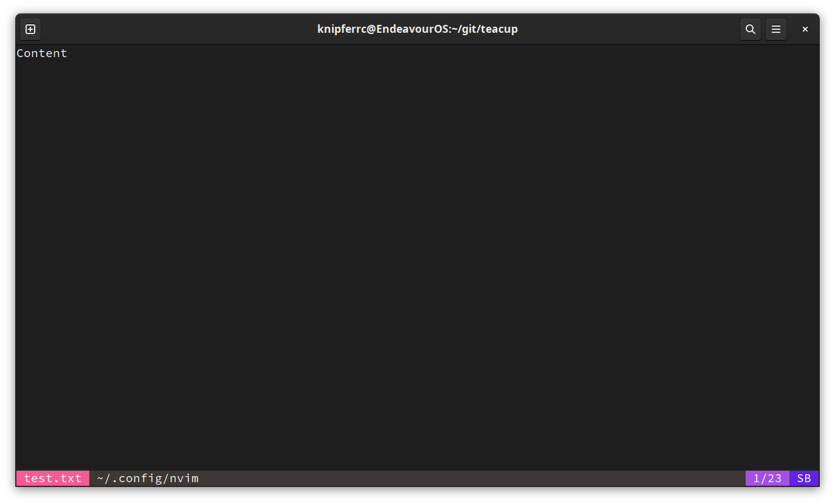Click the 1/23 line position indicator
Image resolution: width=835 pixels, height=504 pixels.
(768, 478)
